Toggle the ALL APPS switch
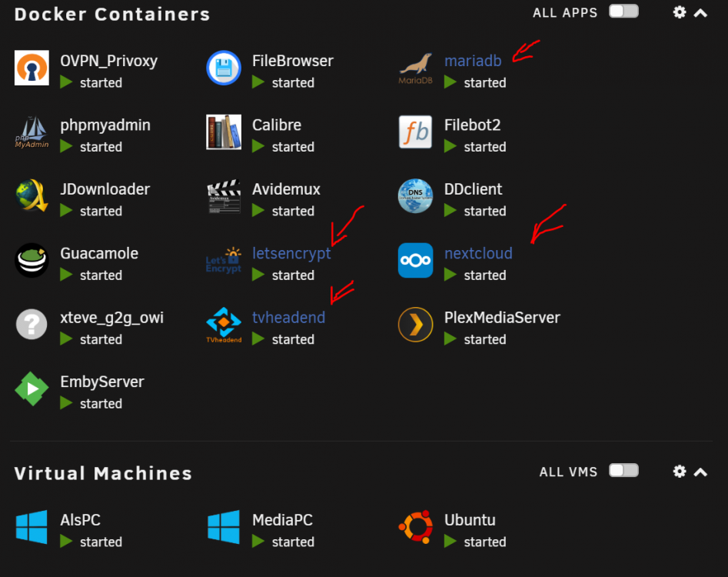728x577 pixels. [623, 12]
